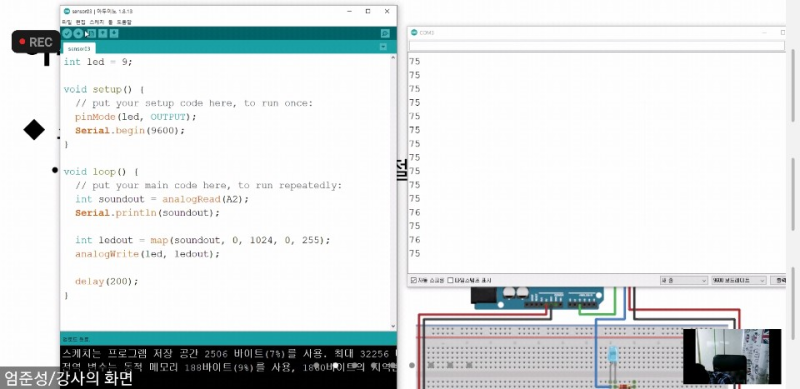Click the presenter name label '엄준성/강사의 화면'

click(68, 378)
